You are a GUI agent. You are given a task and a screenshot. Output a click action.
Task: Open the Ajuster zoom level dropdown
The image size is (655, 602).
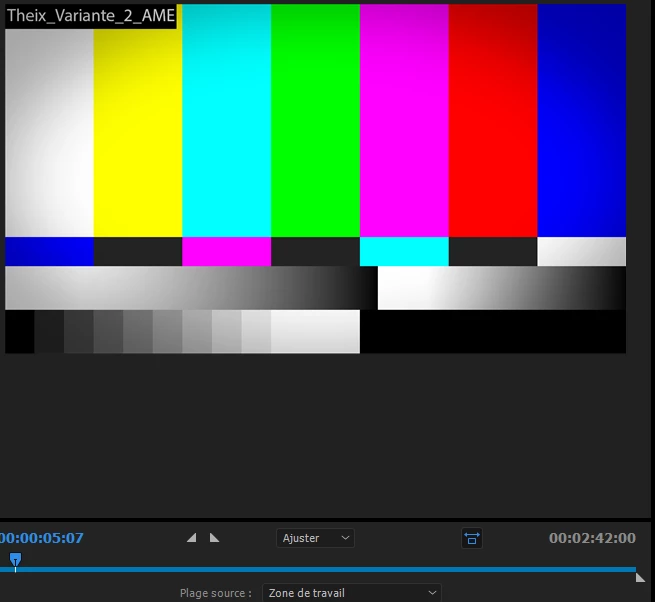coord(315,538)
